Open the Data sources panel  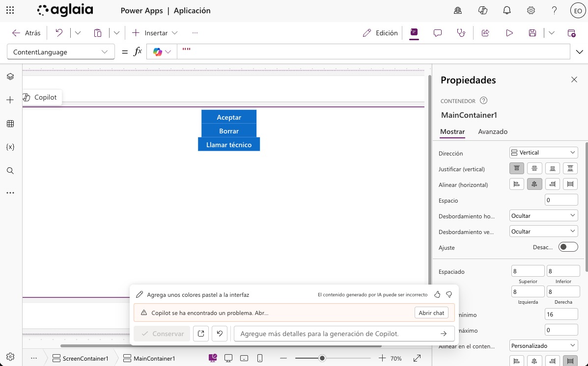click(10, 123)
